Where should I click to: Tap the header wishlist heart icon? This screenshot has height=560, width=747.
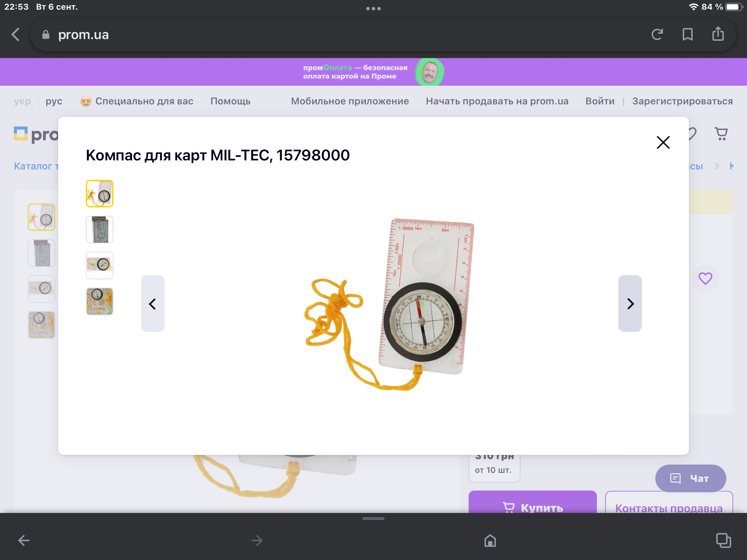coord(692,134)
